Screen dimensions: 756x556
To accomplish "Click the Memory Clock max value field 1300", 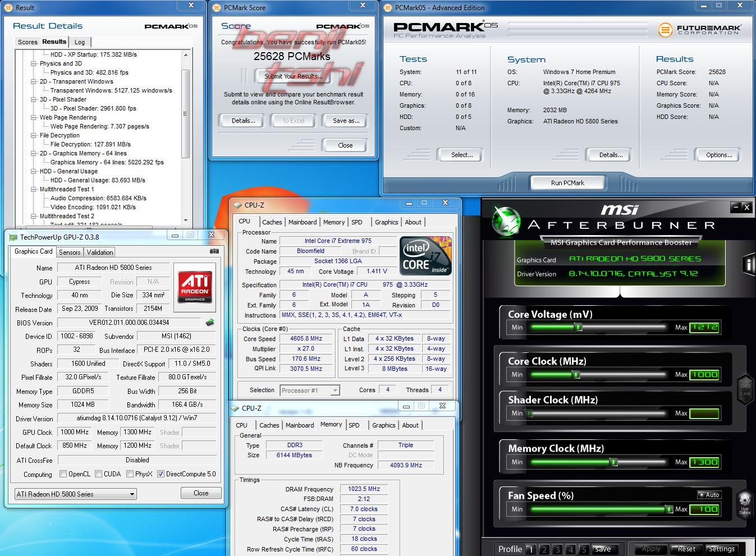I will click(704, 462).
